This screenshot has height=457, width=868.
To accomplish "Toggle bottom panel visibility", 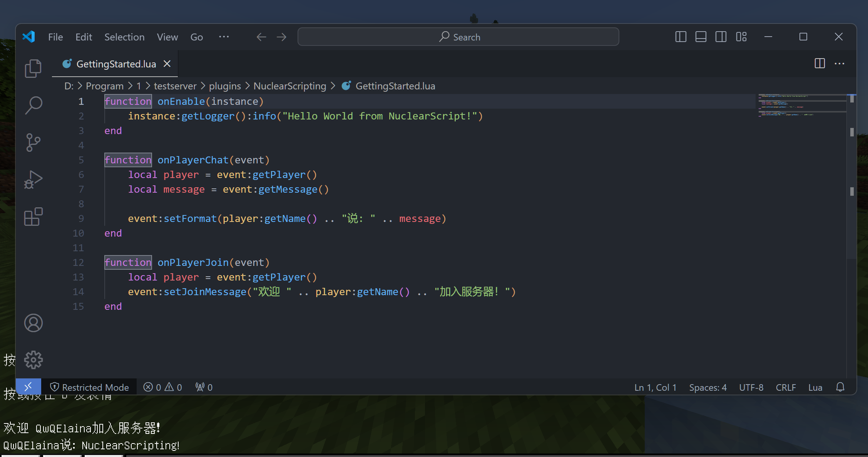I will coord(701,37).
